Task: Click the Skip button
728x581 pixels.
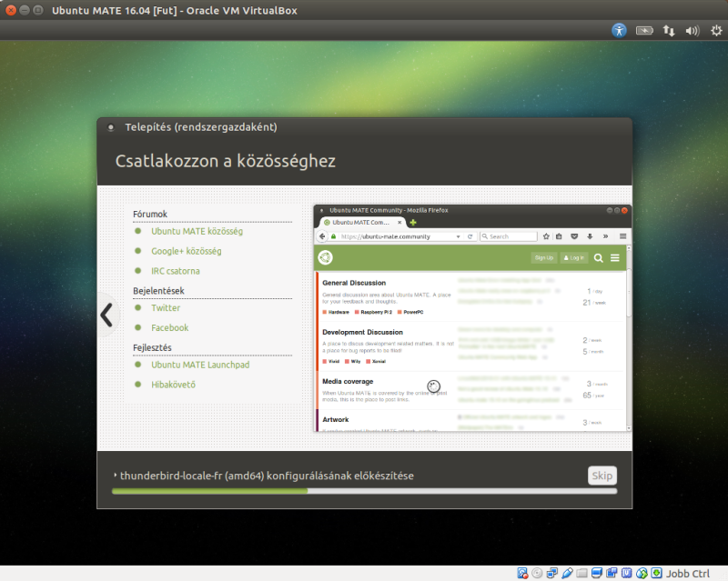Action: pos(602,476)
